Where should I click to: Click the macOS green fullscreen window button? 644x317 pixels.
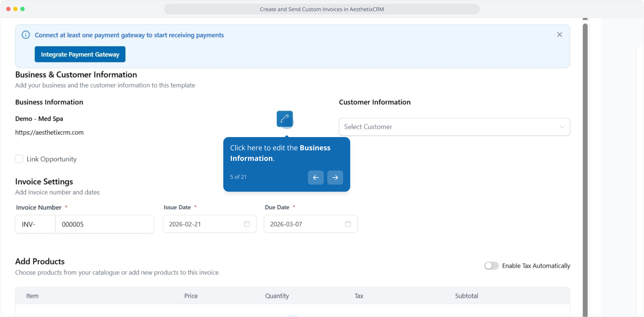point(23,9)
